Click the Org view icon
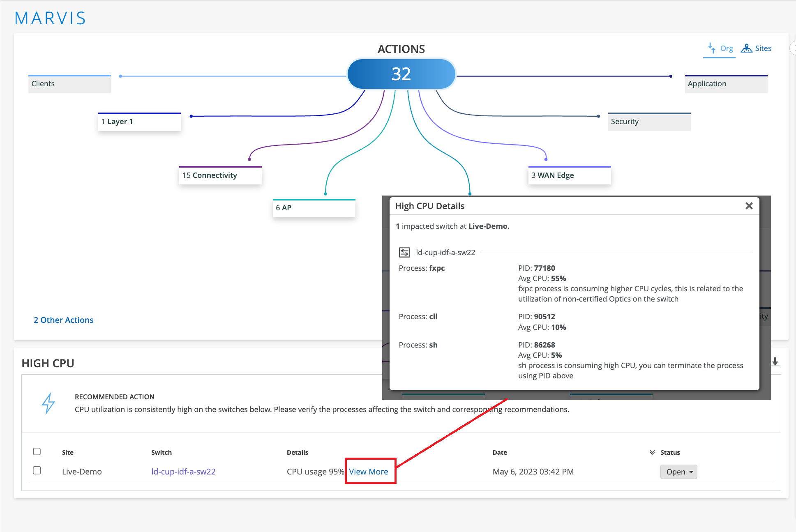Viewport: 796px width, 532px height. pos(711,48)
